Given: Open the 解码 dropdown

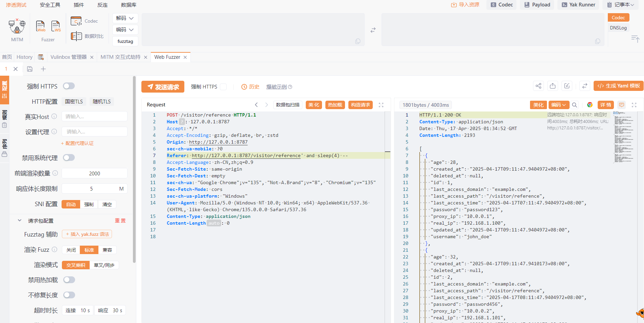Looking at the screenshot, I should coord(125,18).
